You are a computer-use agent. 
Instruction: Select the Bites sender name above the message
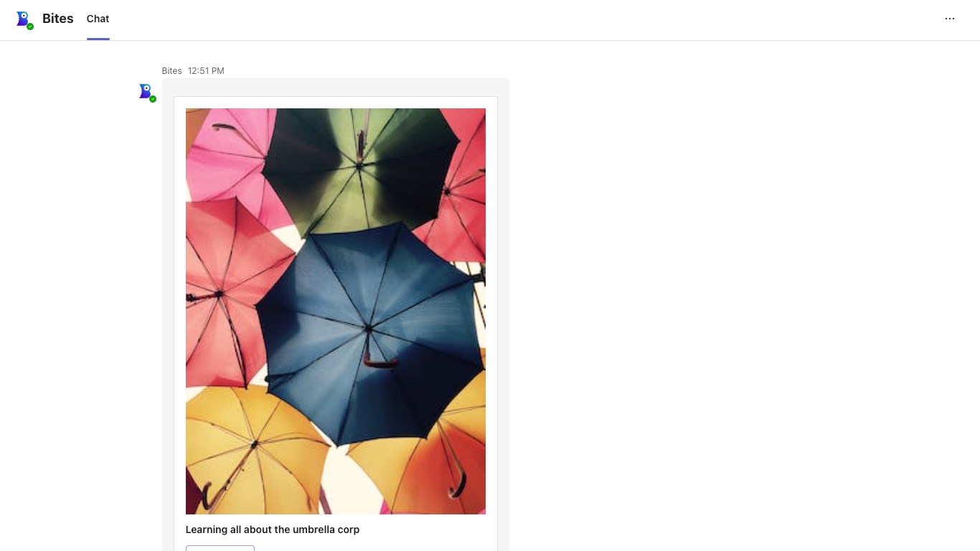click(x=171, y=71)
